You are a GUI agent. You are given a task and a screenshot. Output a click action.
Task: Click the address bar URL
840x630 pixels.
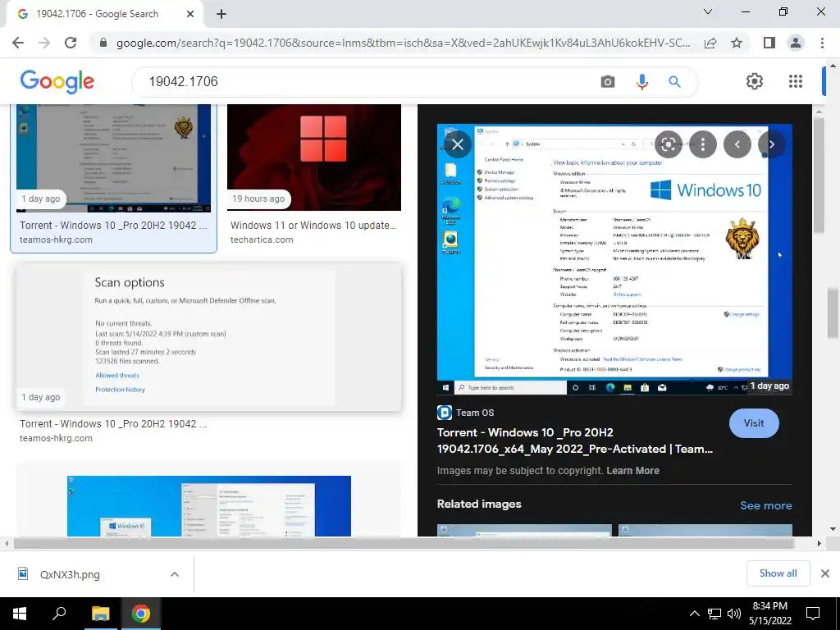click(403, 43)
